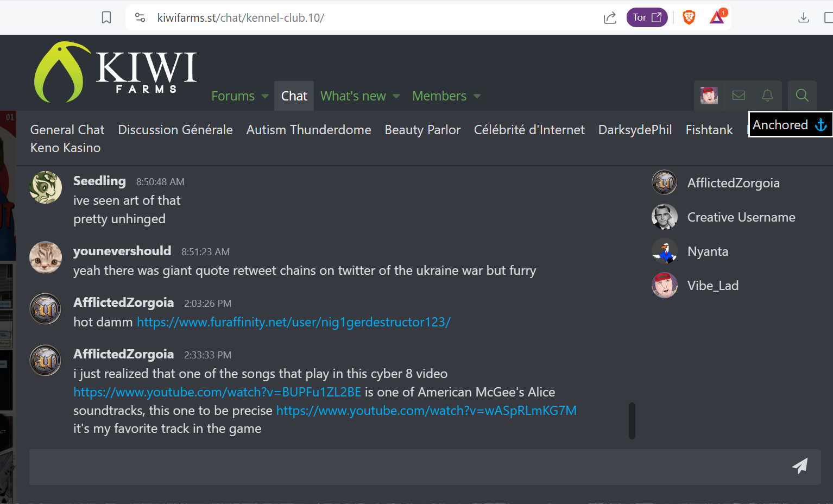The height and width of the screenshot is (504, 833).
Task: Send message with paper plane icon
Action: (x=800, y=466)
